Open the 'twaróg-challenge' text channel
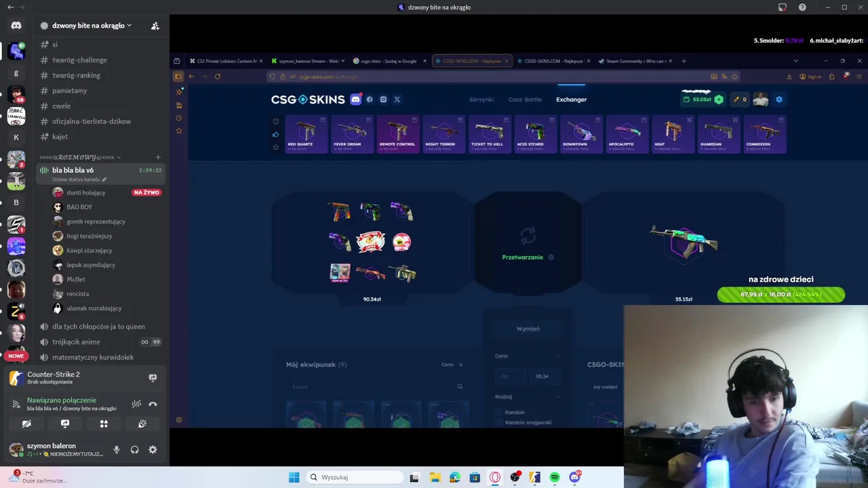Viewport: 868px width, 488px height. coord(79,60)
